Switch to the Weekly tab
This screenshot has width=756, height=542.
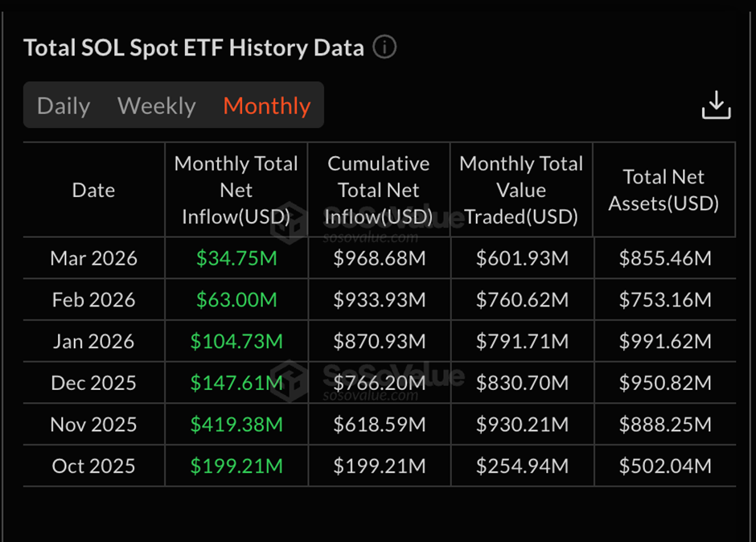(x=156, y=105)
